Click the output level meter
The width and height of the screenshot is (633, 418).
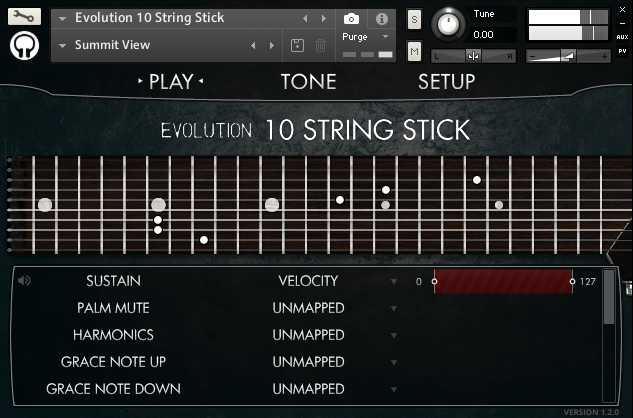(568, 25)
